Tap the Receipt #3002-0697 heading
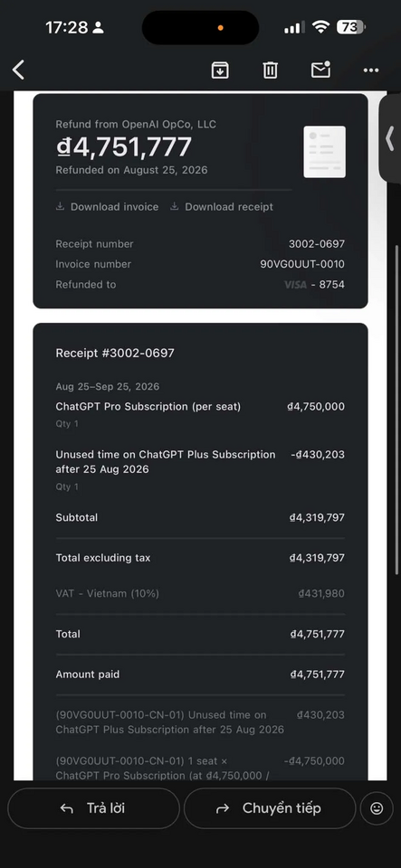 coord(115,353)
